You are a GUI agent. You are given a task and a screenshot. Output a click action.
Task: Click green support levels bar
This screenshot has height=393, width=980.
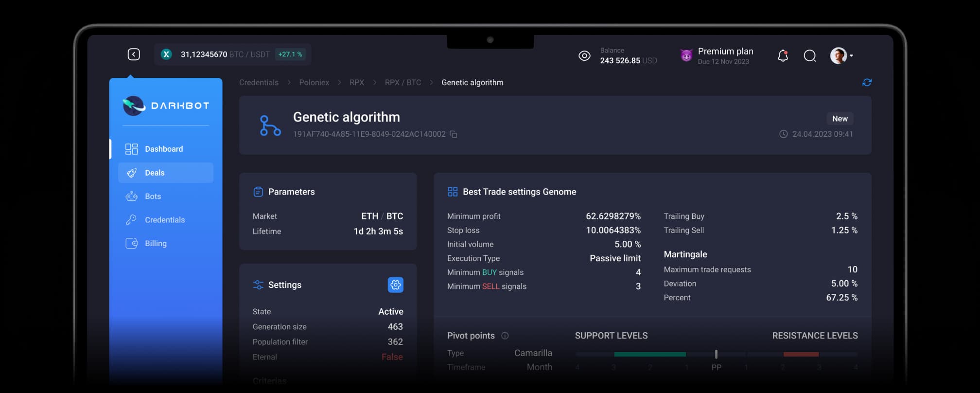pos(650,354)
